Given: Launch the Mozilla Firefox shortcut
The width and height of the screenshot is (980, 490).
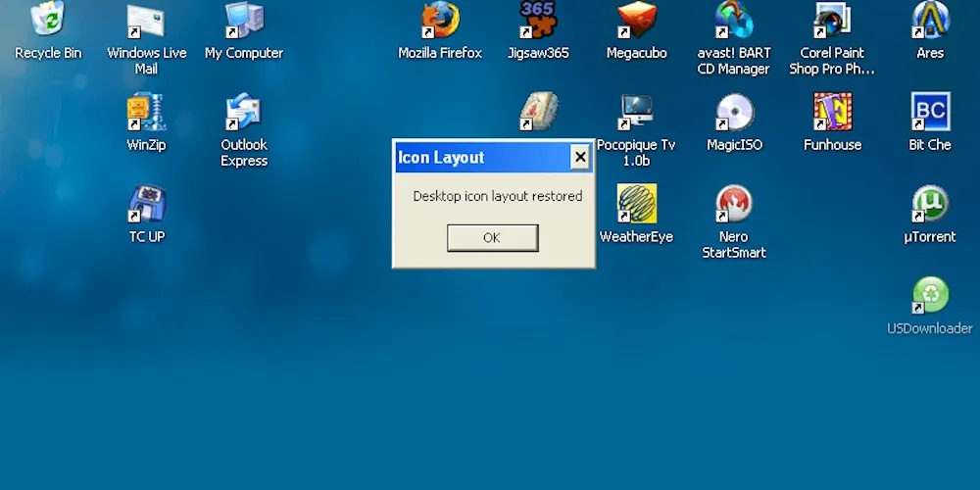Looking at the screenshot, I should pos(440,22).
